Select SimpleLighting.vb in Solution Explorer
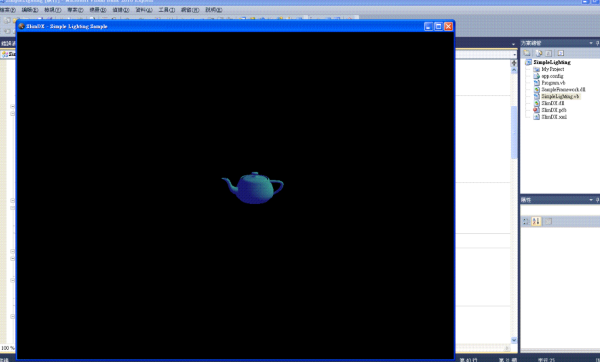The width and height of the screenshot is (600, 362). (x=560, y=96)
